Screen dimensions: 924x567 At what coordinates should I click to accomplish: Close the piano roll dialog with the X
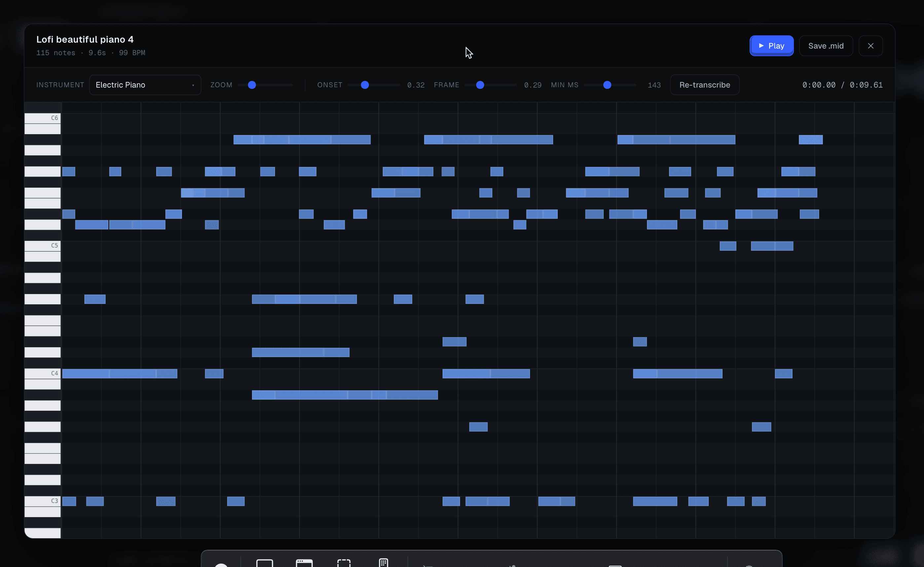click(871, 46)
